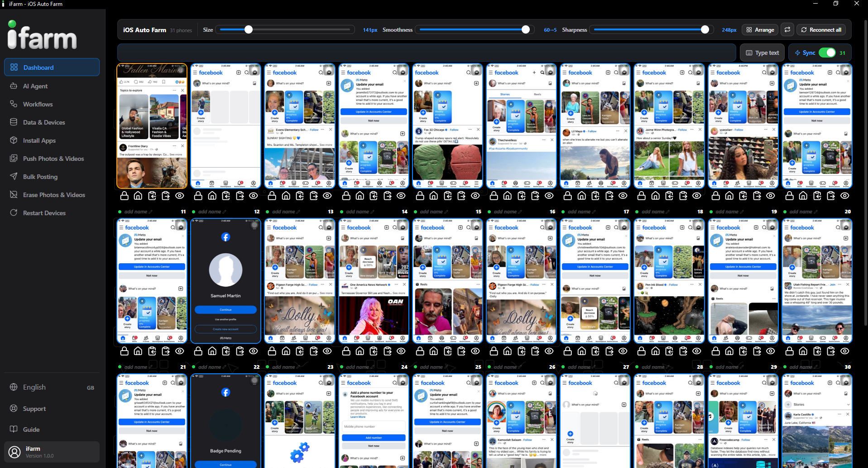The height and width of the screenshot is (468, 868).
Task: Click the lock icon under the Thechevelless phone
Action: (x=494, y=196)
